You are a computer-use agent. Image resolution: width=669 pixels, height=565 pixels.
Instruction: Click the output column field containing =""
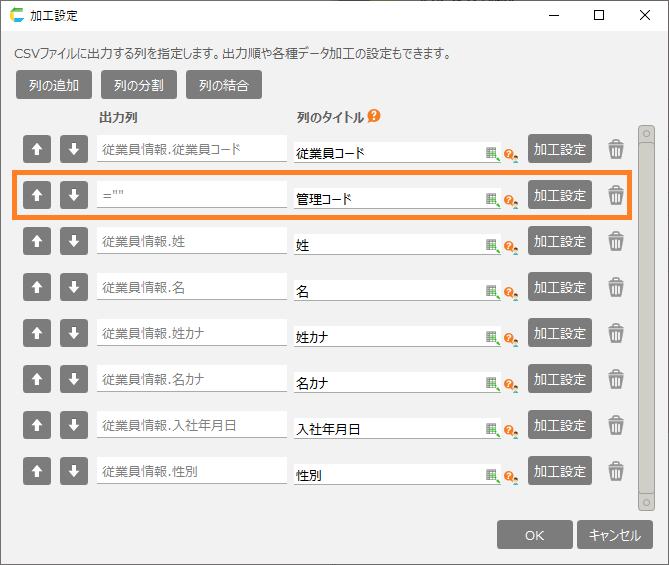point(191,195)
